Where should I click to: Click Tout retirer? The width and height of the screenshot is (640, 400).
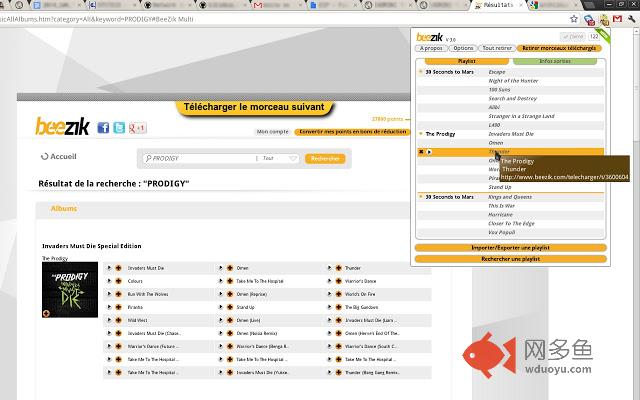pos(497,48)
